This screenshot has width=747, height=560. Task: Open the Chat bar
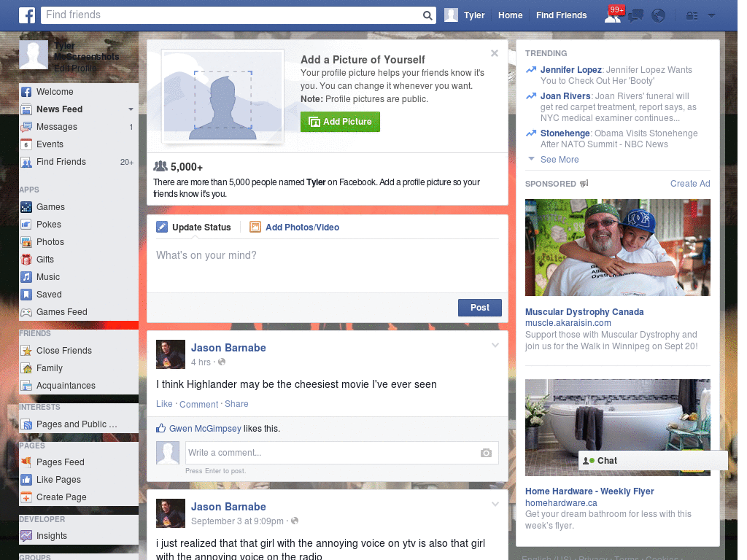coord(653,461)
